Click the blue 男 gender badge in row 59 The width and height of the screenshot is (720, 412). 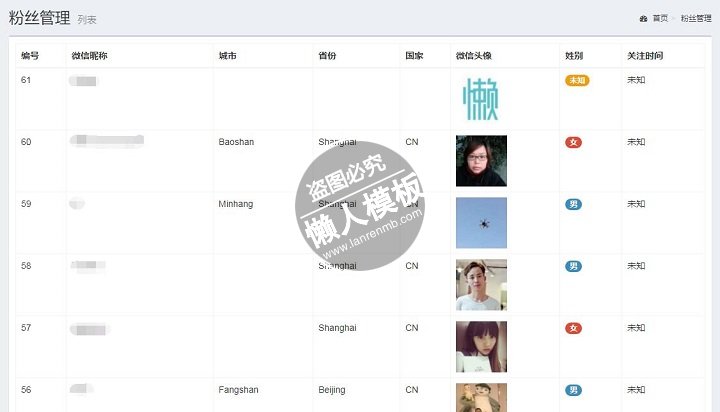point(574,204)
